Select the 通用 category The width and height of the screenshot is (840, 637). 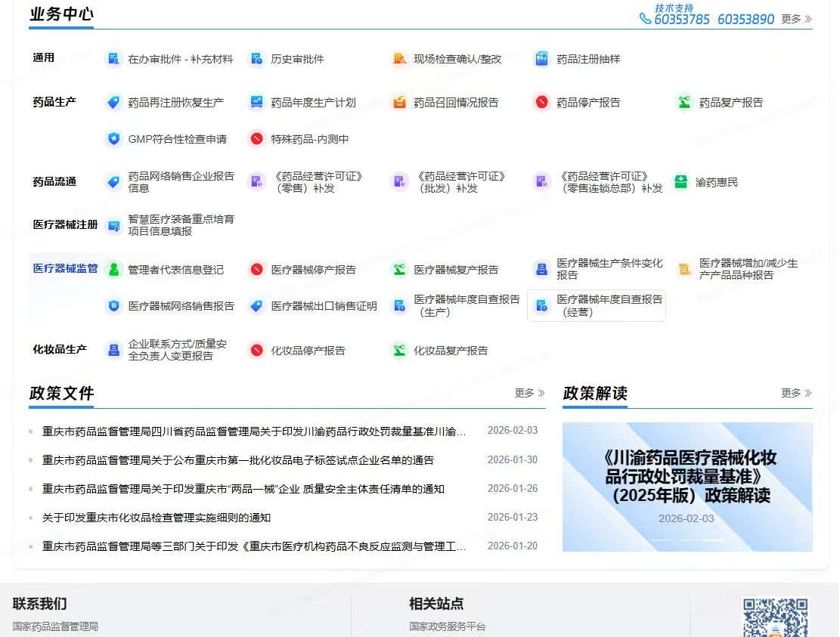(43, 58)
